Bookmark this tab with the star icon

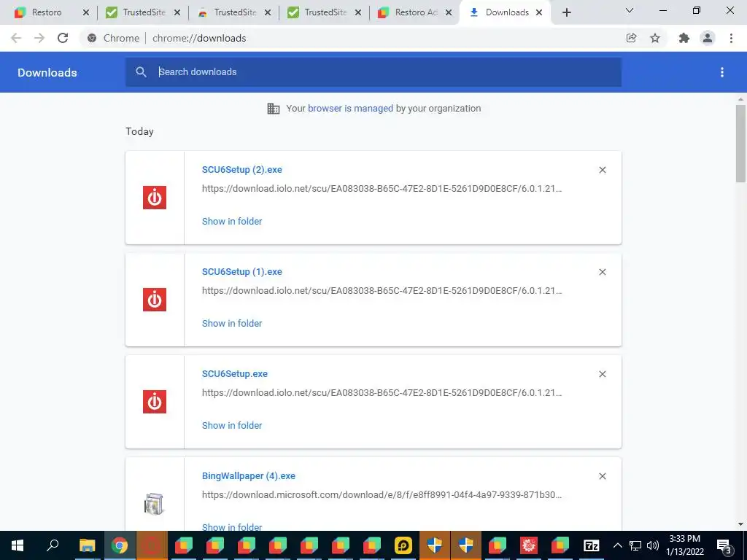pyautogui.click(x=655, y=38)
